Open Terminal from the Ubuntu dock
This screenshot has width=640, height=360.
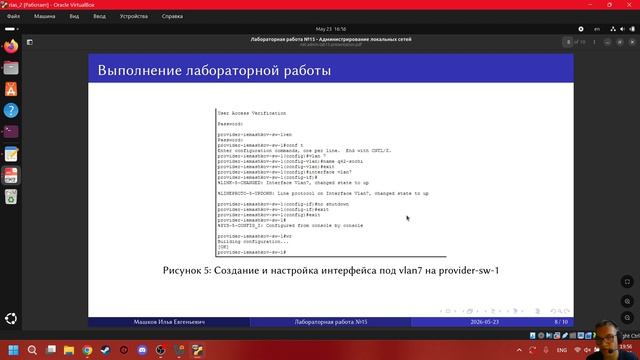pyautogui.click(x=11, y=131)
